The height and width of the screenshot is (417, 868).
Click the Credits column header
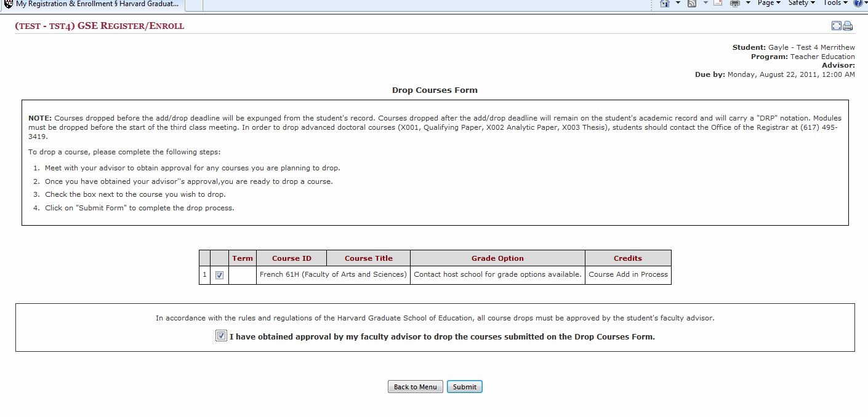click(628, 258)
